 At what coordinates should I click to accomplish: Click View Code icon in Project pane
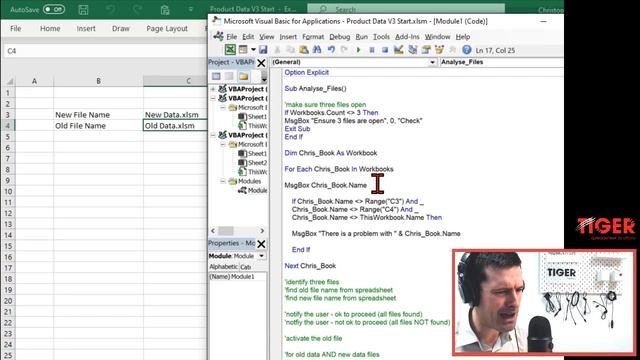pyautogui.click(x=216, y=76)
